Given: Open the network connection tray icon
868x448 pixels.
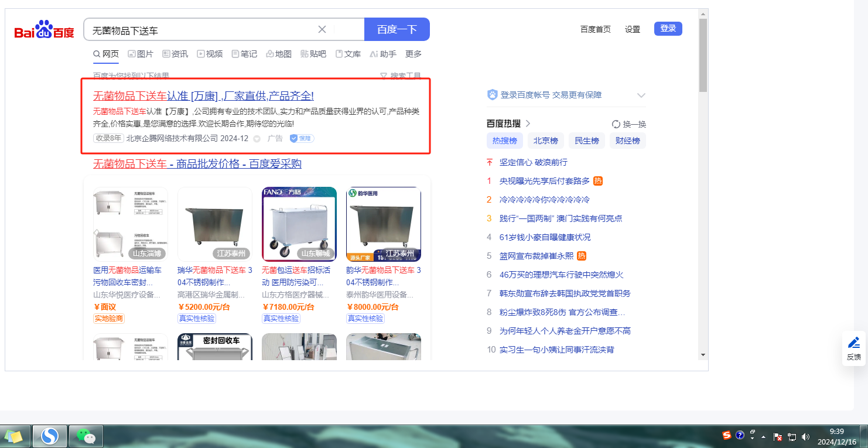Looking at the screenshot, I should point(792,437).
